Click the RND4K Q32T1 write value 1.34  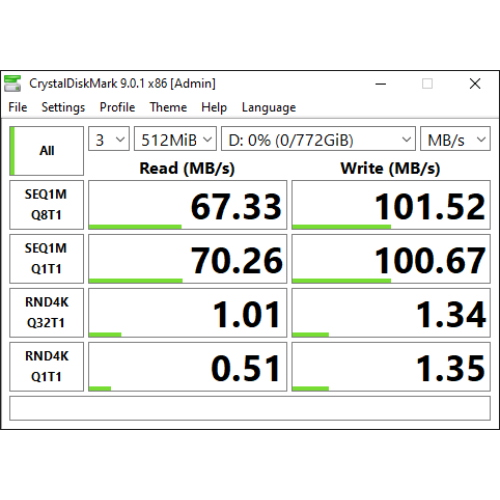(x=391, y=313)
